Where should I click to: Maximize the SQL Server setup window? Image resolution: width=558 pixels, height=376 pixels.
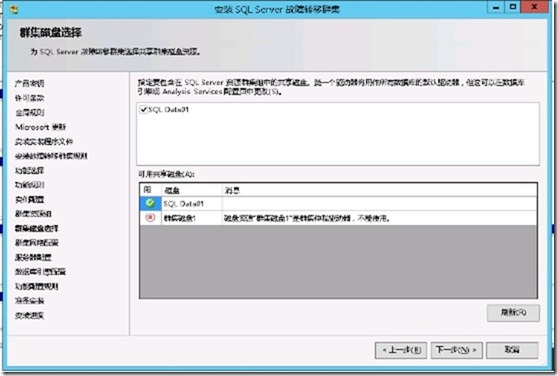(512, 7)
